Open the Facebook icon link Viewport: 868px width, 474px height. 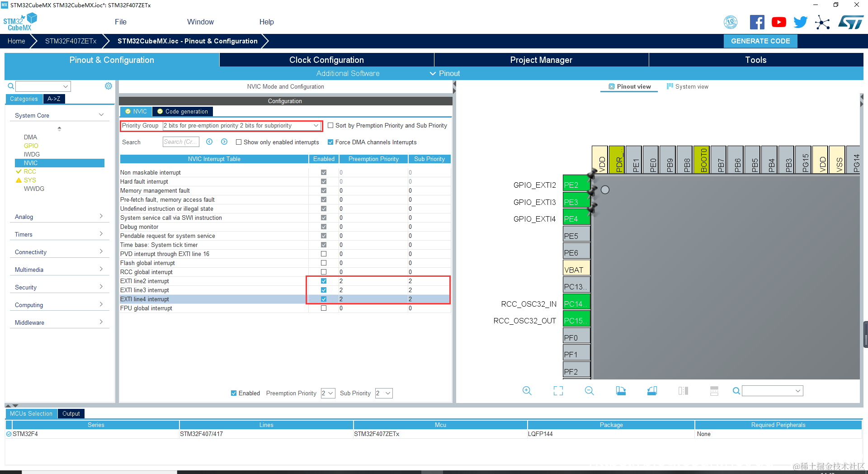click(x=757, y=22)
